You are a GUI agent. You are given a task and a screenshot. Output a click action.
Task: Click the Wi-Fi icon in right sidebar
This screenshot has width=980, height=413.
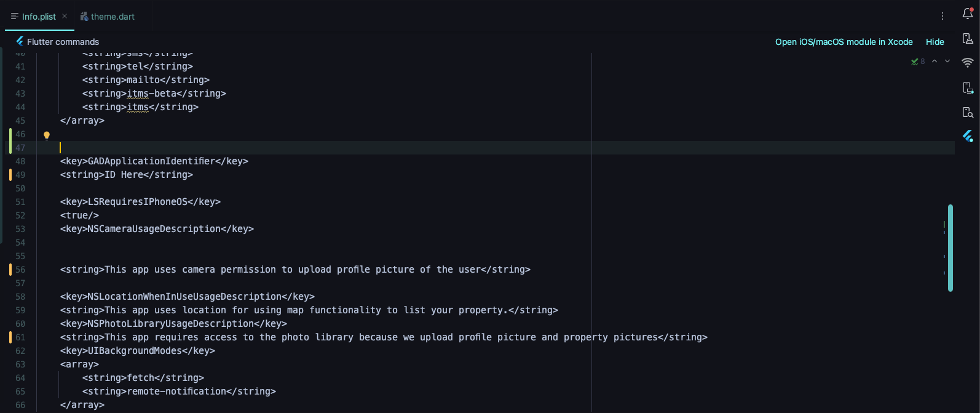pos(968,63)
